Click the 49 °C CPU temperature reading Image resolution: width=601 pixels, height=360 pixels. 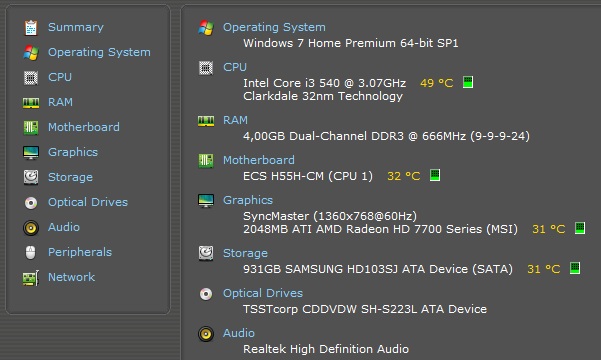pos(437,83)
